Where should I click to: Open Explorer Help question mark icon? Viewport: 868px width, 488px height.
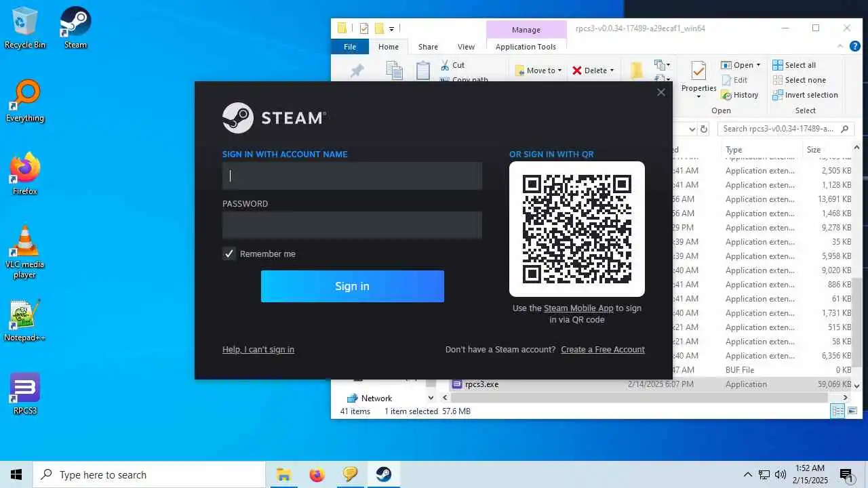tap(855, 47)
